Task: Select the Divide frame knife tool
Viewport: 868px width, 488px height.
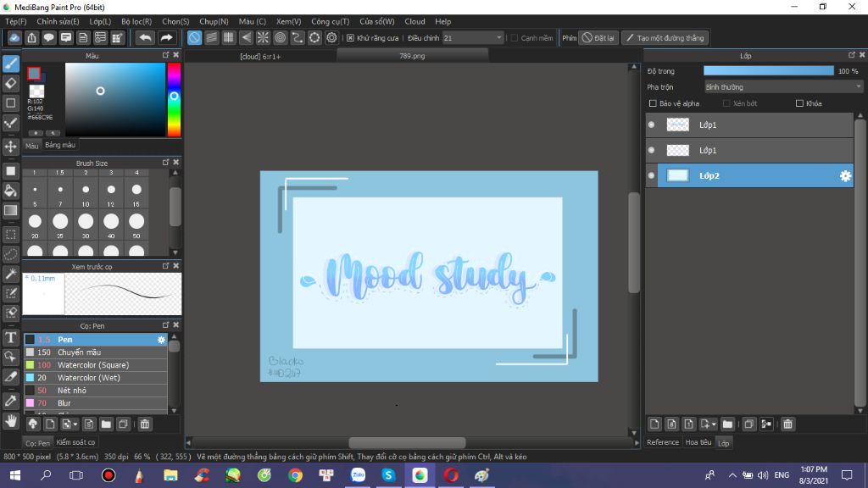Action: pos(11,376)
